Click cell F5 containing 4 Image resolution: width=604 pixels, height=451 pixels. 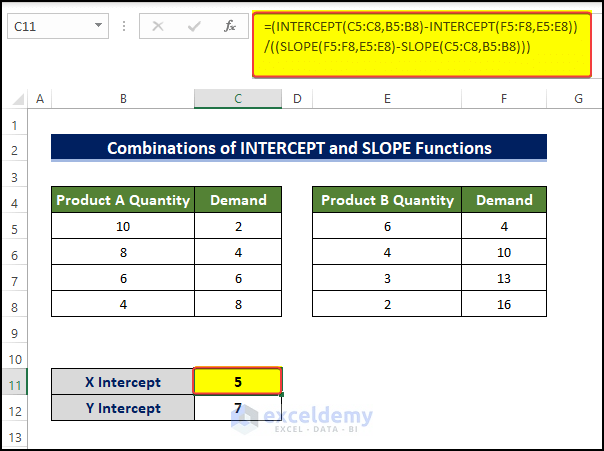coord(504,226)
